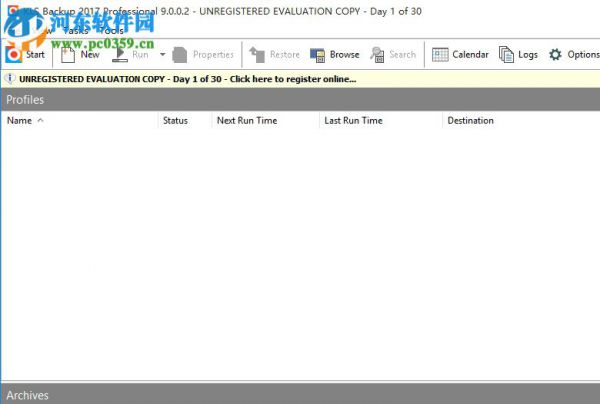Viewport: 600px width, 404px height.
Task: Sort profiles by Status column
Action: click(x=184, y=121)
